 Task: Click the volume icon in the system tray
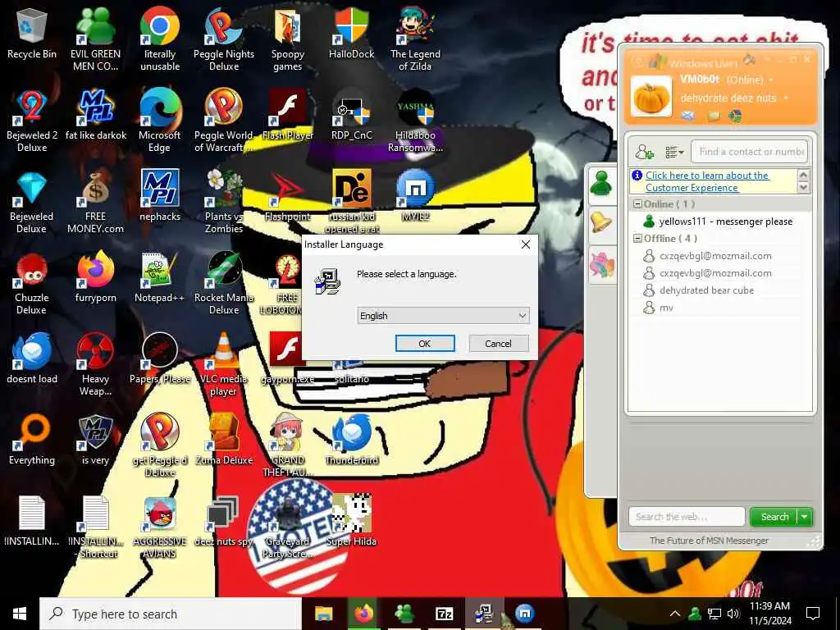coord(733,614)
